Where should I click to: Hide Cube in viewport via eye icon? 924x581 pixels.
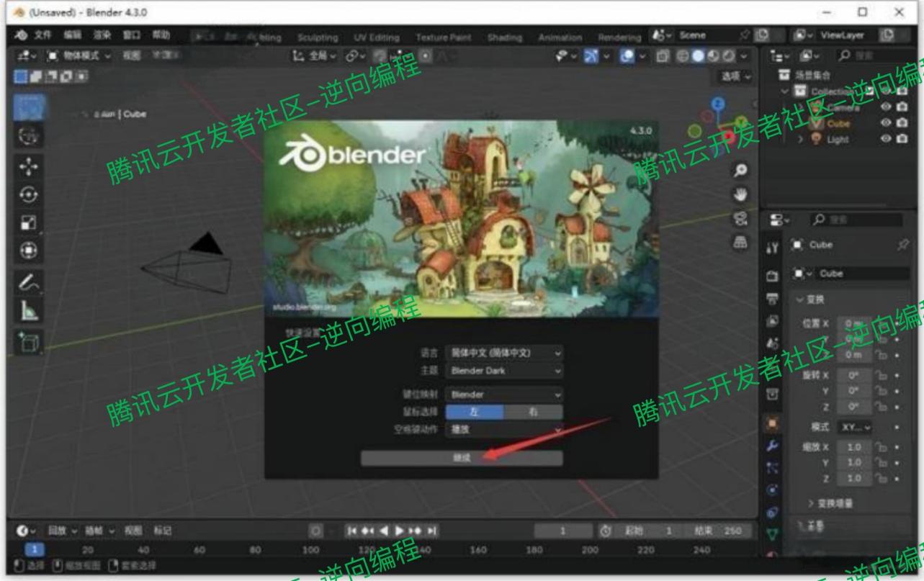click(884, 123)
